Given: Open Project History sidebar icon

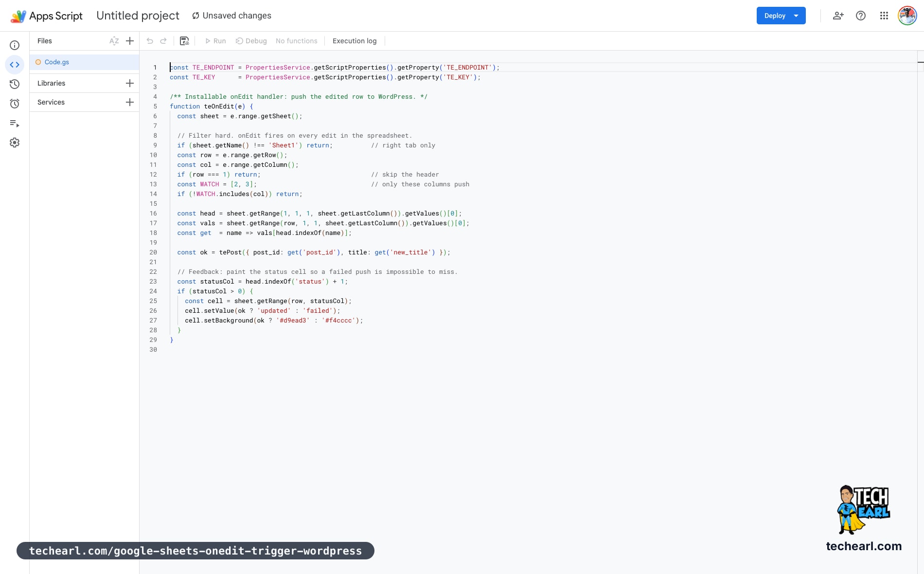Looking at the screenshot, I should (15, 84).
